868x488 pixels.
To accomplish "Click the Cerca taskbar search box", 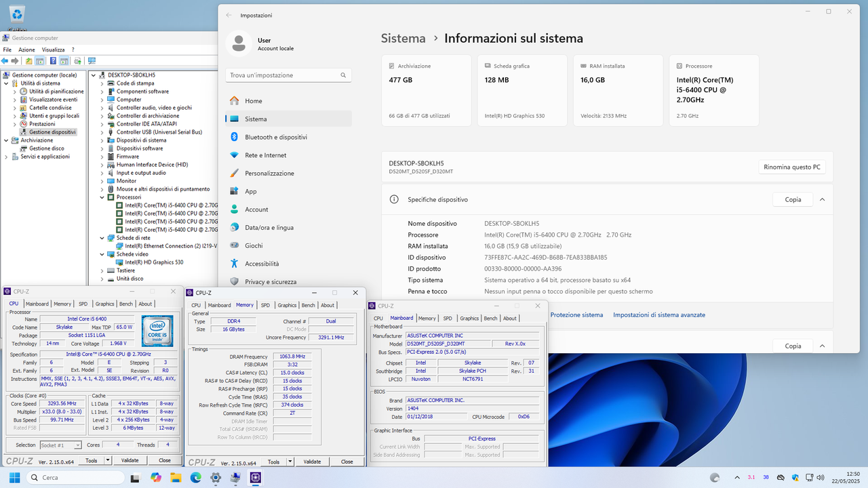I will tap(75, 478).
